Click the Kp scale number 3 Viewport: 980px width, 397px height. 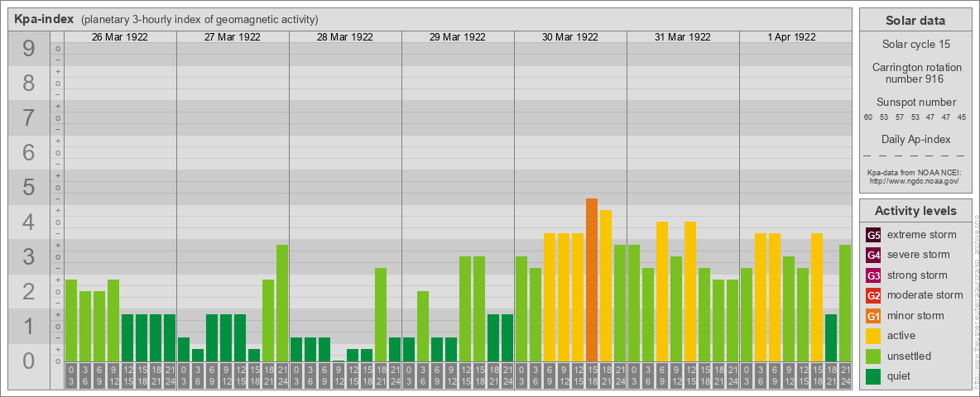[x=29, y=256]
